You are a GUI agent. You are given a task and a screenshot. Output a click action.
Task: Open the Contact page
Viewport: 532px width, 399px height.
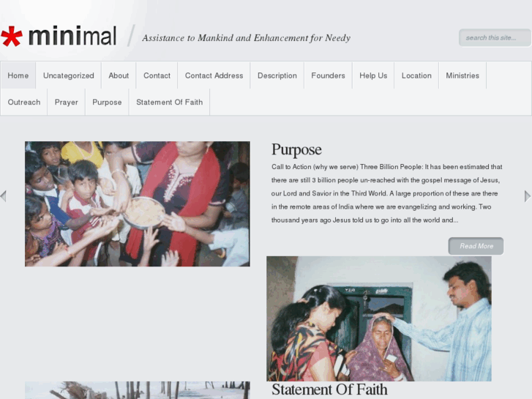157,75
